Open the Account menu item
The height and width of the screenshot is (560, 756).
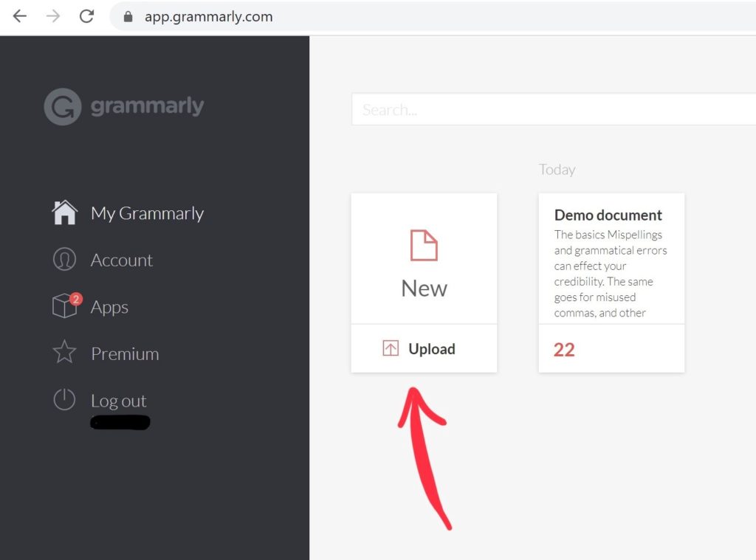click(x=122, y=260)
